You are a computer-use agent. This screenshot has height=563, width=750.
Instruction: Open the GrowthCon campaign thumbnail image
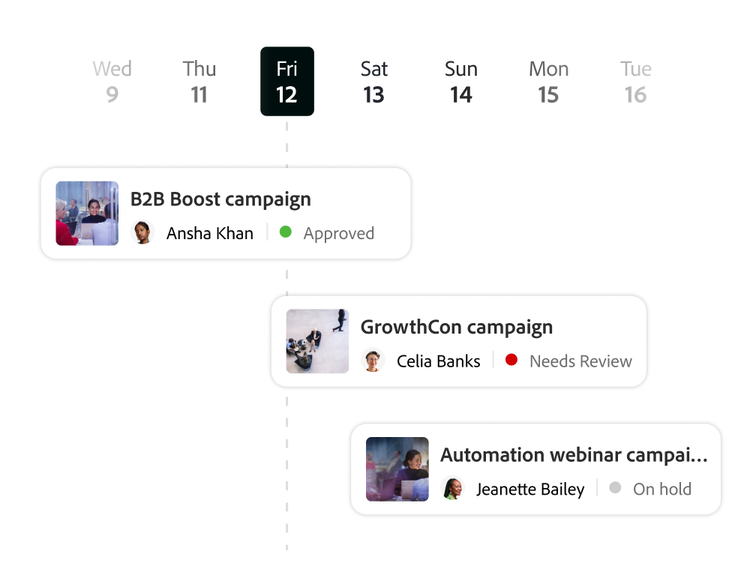317,341
